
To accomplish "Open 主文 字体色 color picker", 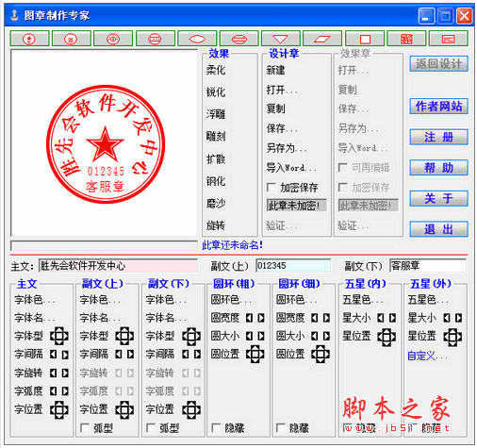I will 35,300.
